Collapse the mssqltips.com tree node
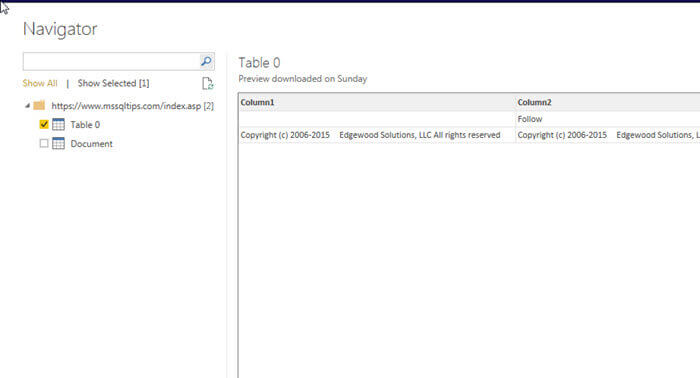The width and height of the screenshot is (700, 378). point(27,106)
